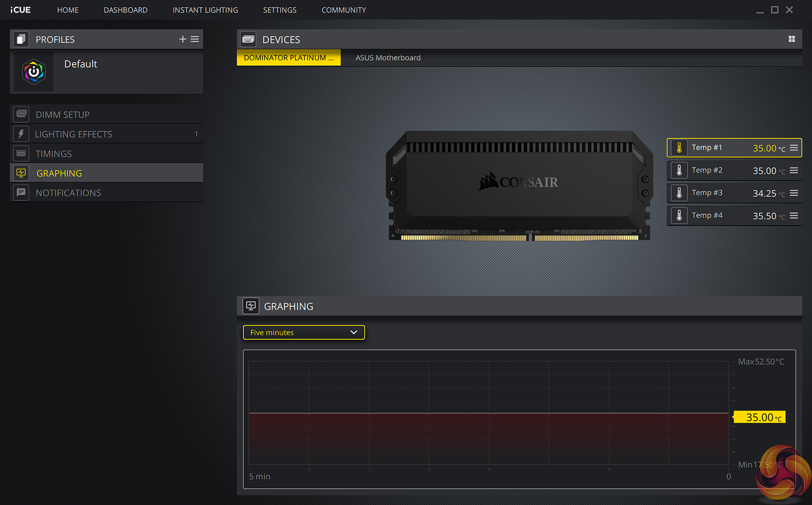Open the profiles hamburger menu

coord(195,39)
